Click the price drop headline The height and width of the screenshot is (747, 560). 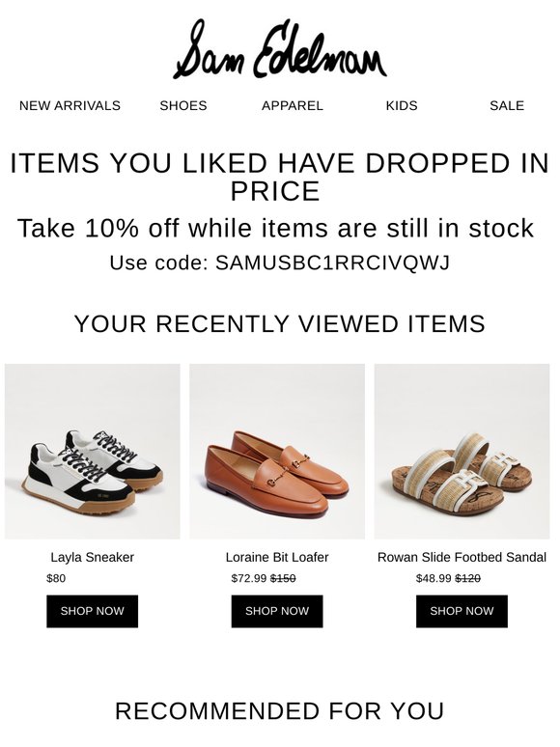pos(280,177)
